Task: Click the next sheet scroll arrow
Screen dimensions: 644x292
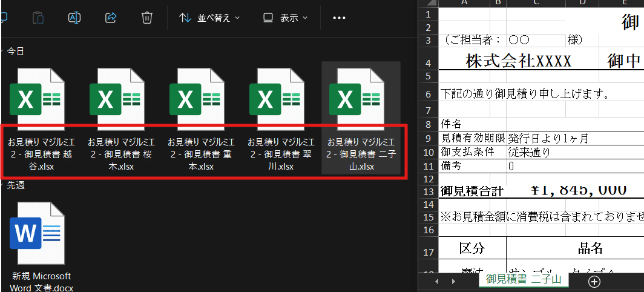Action: tap(453, 281)
